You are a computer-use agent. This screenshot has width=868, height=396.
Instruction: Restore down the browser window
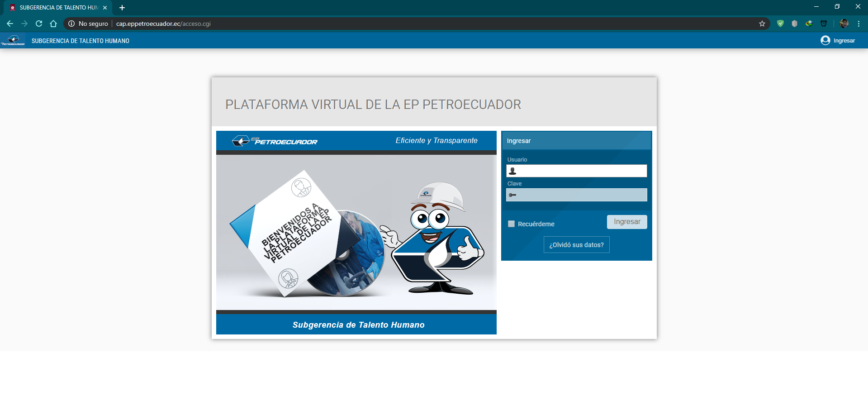tap(837, 7)
